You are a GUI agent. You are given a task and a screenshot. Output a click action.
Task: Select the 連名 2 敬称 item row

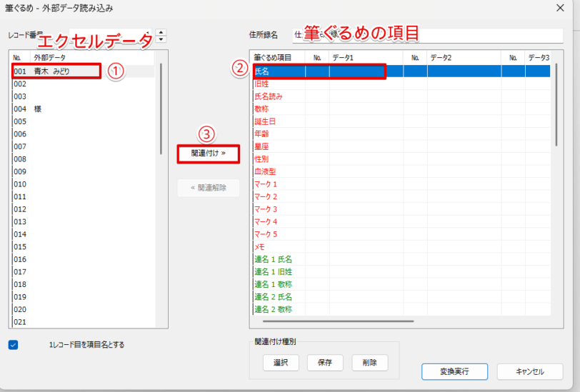pos(401,309)
